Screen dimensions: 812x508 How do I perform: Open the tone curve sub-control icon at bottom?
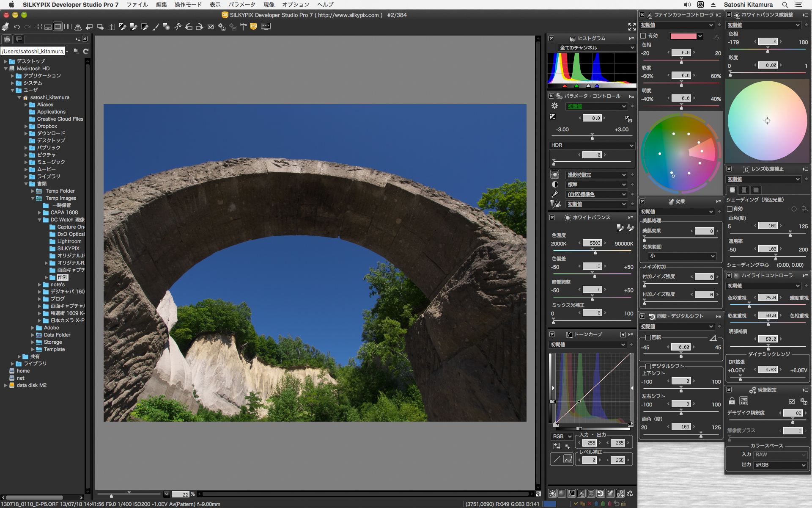point(571,493)
